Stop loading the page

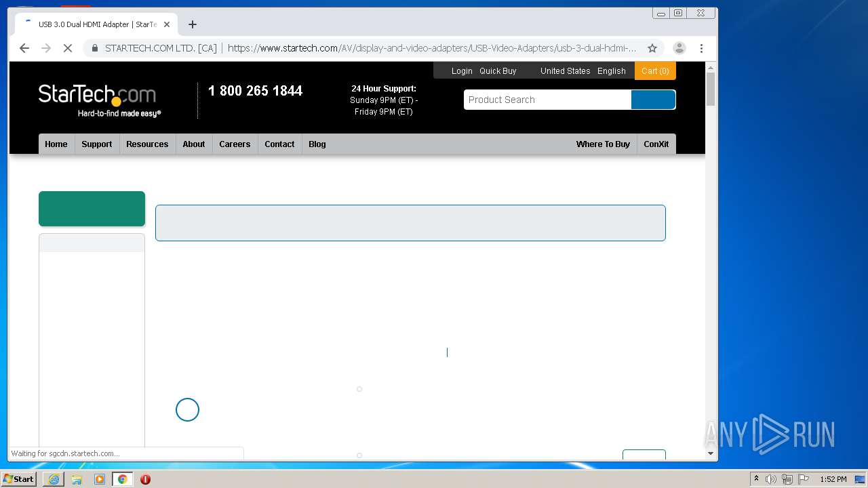(68, 48)
